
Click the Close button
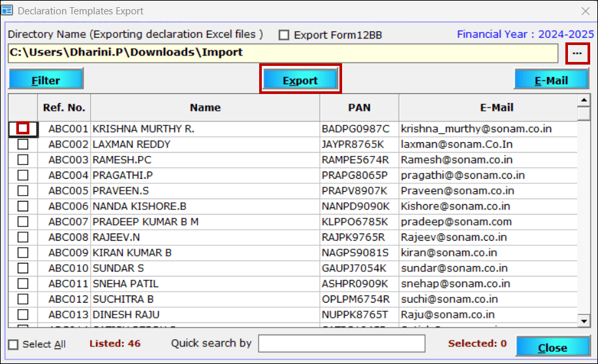click(x=552, y=346)
